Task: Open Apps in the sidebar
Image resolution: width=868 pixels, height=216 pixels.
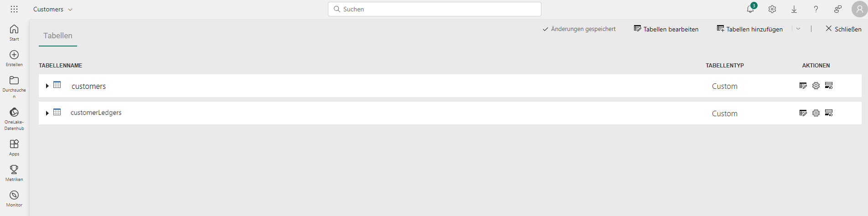Action: (14, 147)
